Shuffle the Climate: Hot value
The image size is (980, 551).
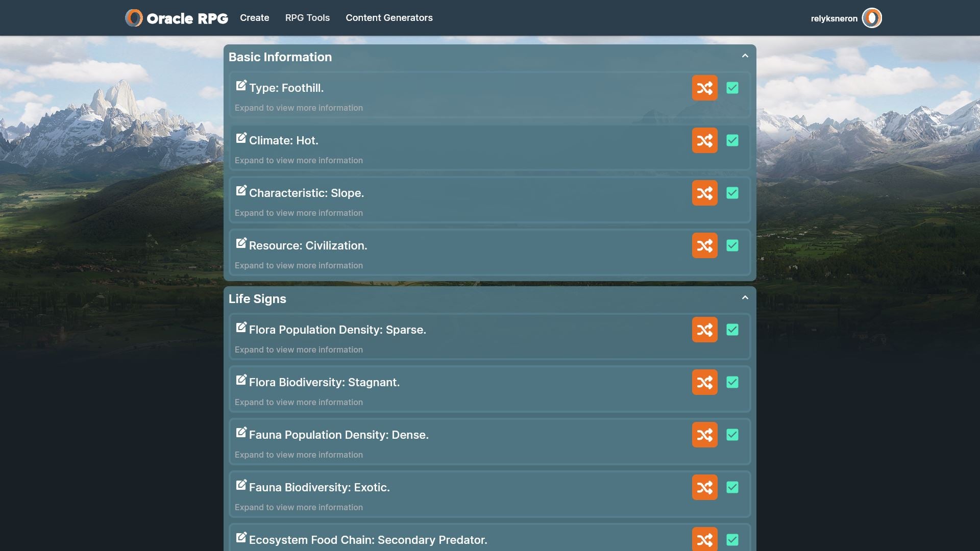[x=704, y=140]
